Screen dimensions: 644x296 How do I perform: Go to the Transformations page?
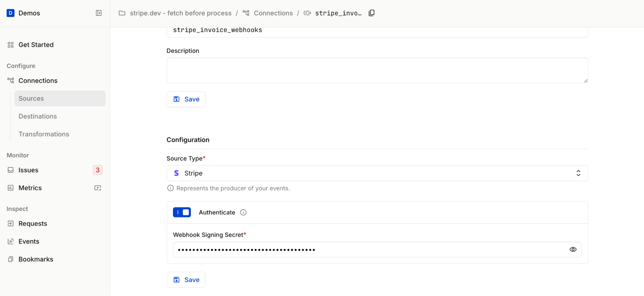click(x=44, y=134)
